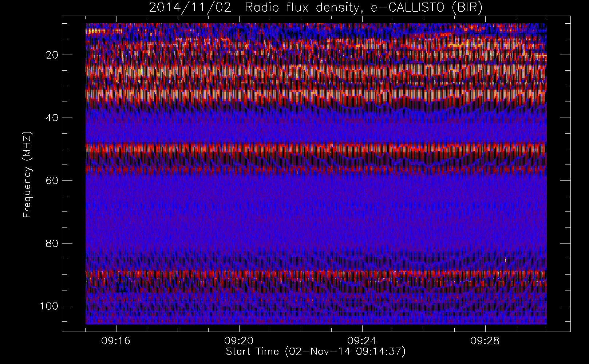Click the plot title '2014/11/02 Radio flux density'
Screen dimensions: 589x364
click(x=316, y=8)
